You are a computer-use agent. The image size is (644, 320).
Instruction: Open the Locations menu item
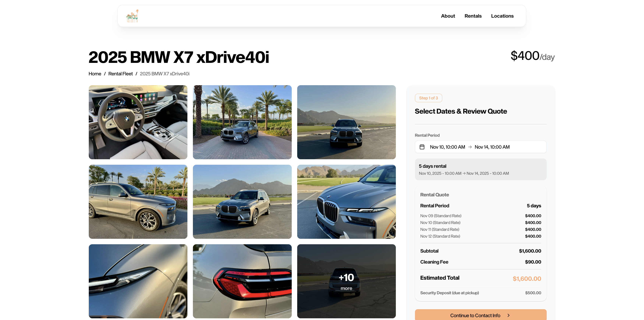502,16
